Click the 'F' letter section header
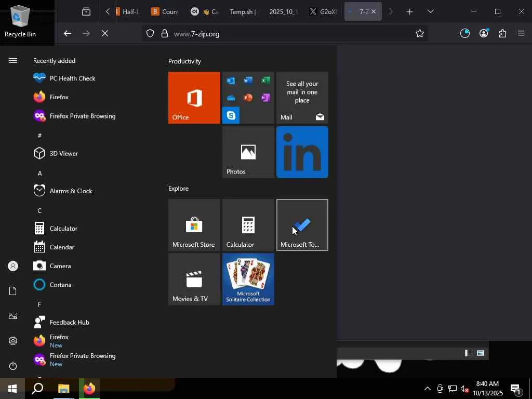The width and height of the screenshot is (532, 399). [39, 304]
